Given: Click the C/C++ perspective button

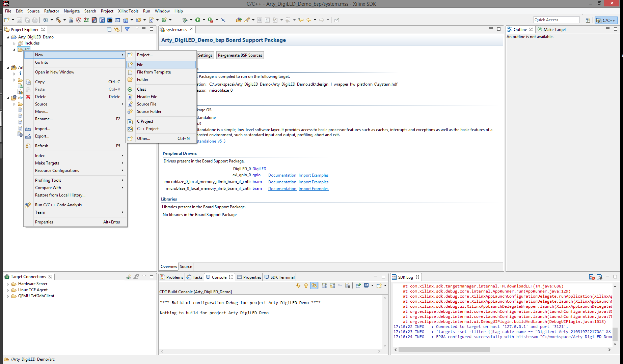Looking at the screenshot, I should 606,20.
